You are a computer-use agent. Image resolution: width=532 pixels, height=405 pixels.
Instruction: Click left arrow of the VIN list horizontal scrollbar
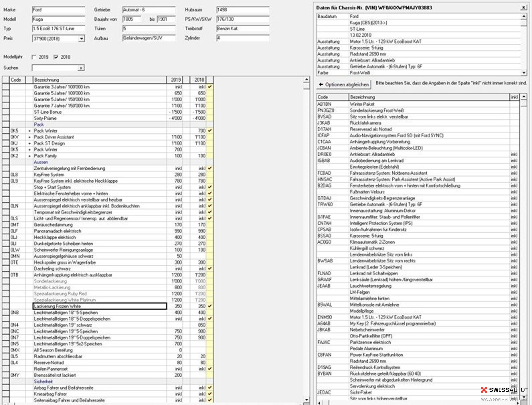point(320,403)
